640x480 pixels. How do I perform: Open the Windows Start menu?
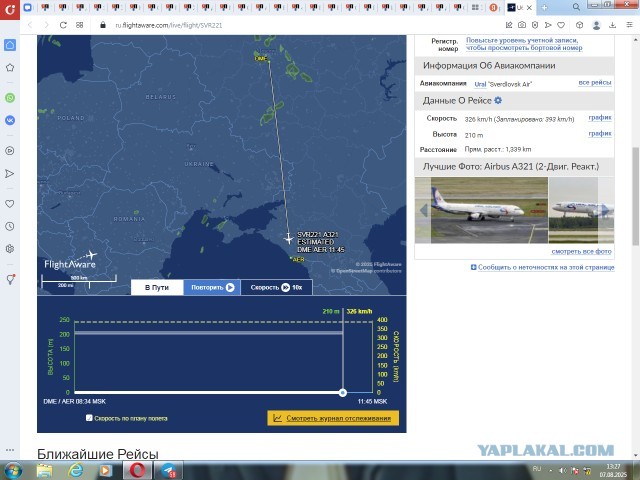(x=13, y=471)
